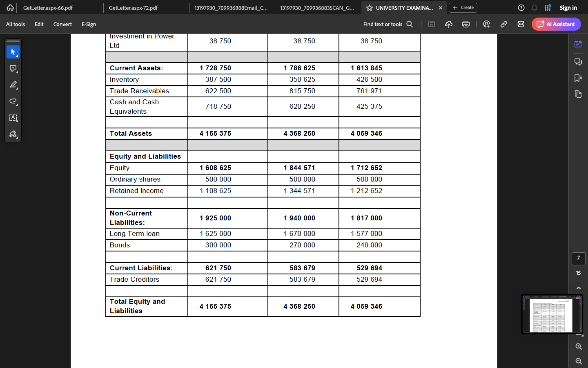This screenshot has width=588, height=368.
Task: Click the 'Bonds' row label
Action: [120, 245]
